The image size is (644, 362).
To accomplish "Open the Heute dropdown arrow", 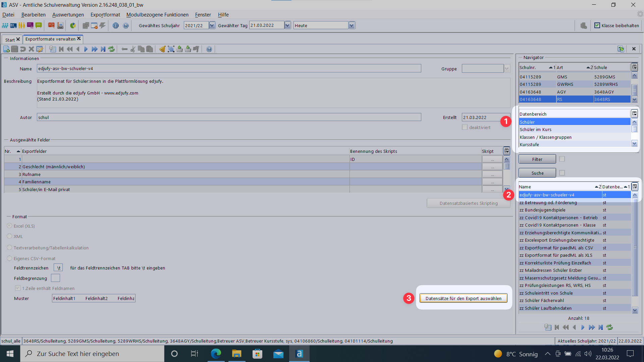I will (352, 25).
